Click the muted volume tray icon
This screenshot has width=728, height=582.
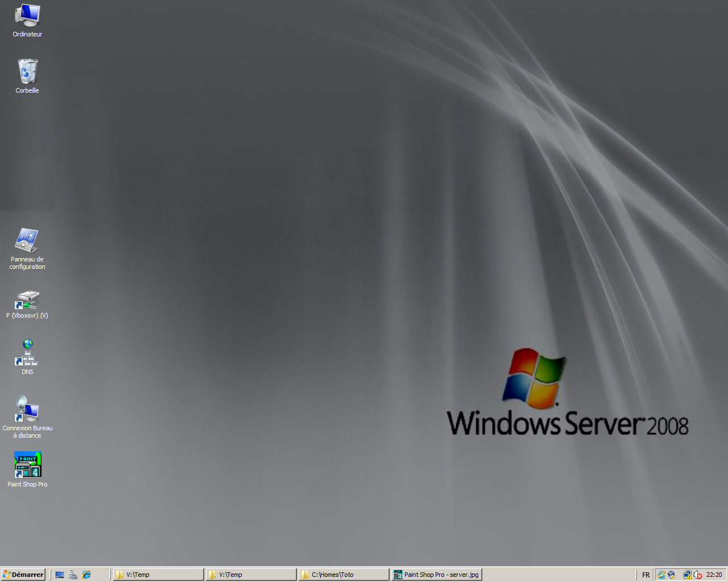point(698,575)
